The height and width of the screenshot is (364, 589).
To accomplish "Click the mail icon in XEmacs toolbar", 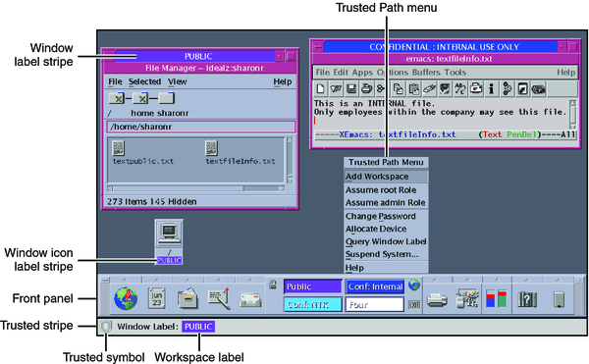I will click(476, 89).
